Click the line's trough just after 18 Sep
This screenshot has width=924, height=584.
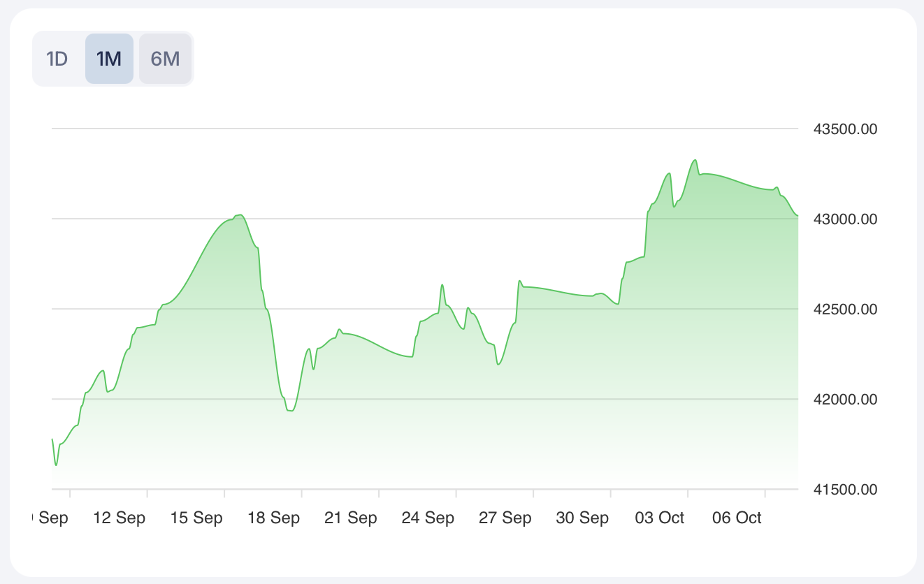[x=291, y=411]
